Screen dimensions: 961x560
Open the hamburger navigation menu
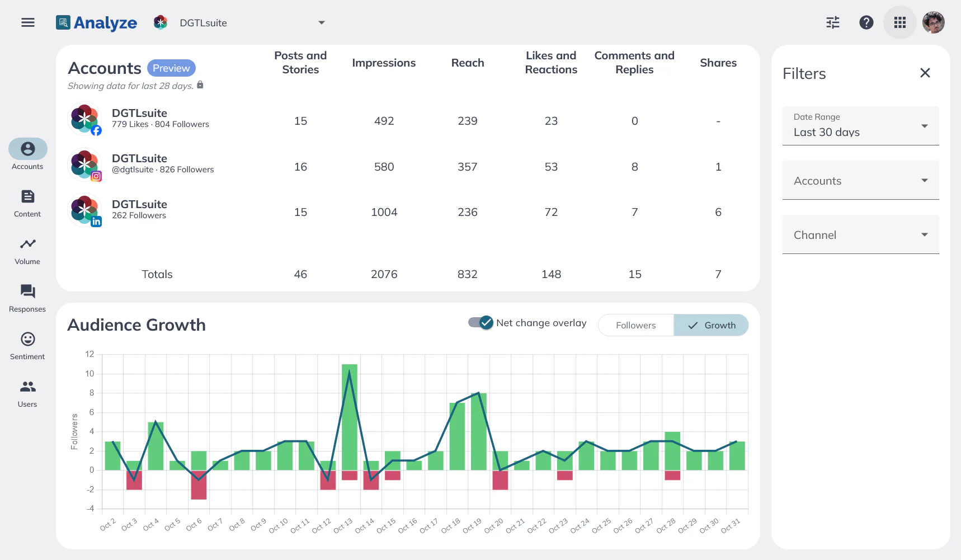pos(28,22)
